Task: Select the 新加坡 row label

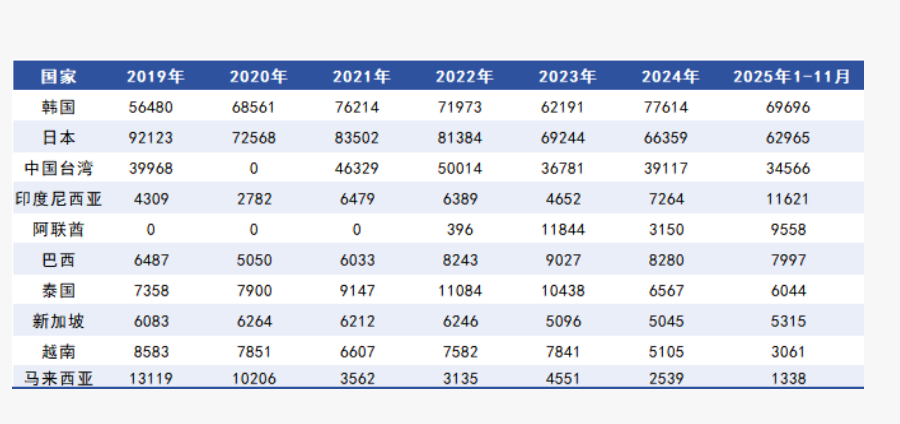Action: coord(58,321)
